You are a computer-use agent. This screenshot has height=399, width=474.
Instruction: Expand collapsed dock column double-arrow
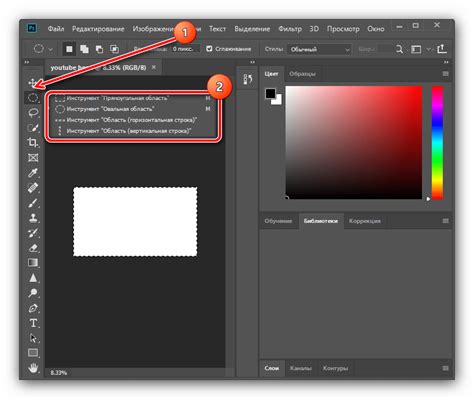pos(252,62)
